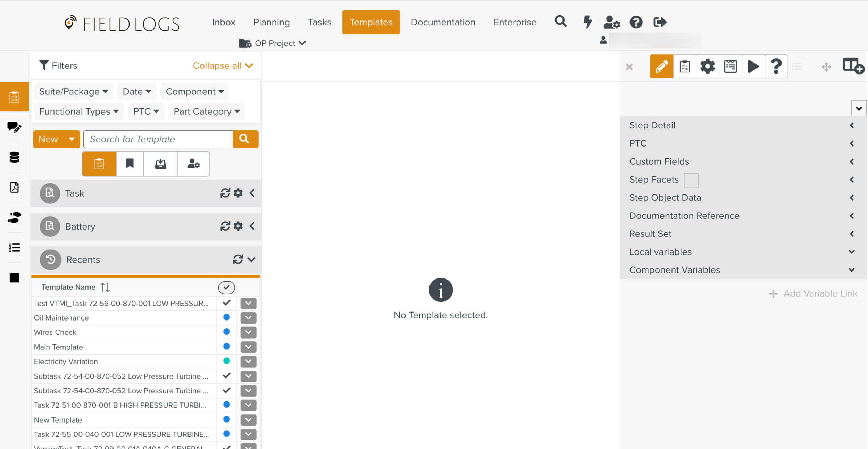Click the lightning bolt icon in header
This screenshot has height=449, width=868.
[587, 22]
